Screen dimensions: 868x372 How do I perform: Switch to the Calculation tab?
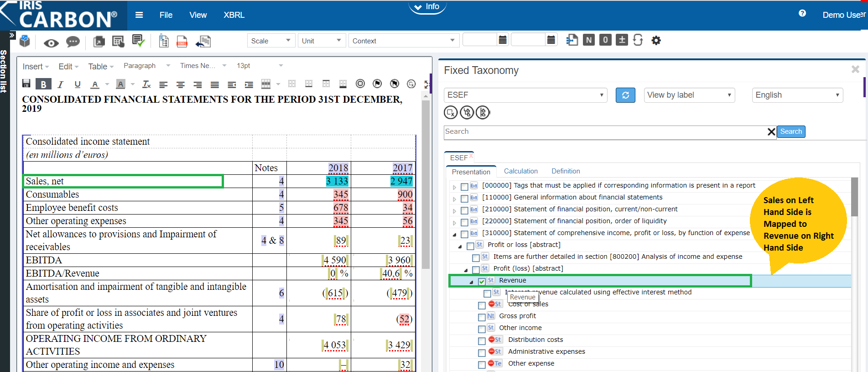pyautogui.click(x=520, y=171)
